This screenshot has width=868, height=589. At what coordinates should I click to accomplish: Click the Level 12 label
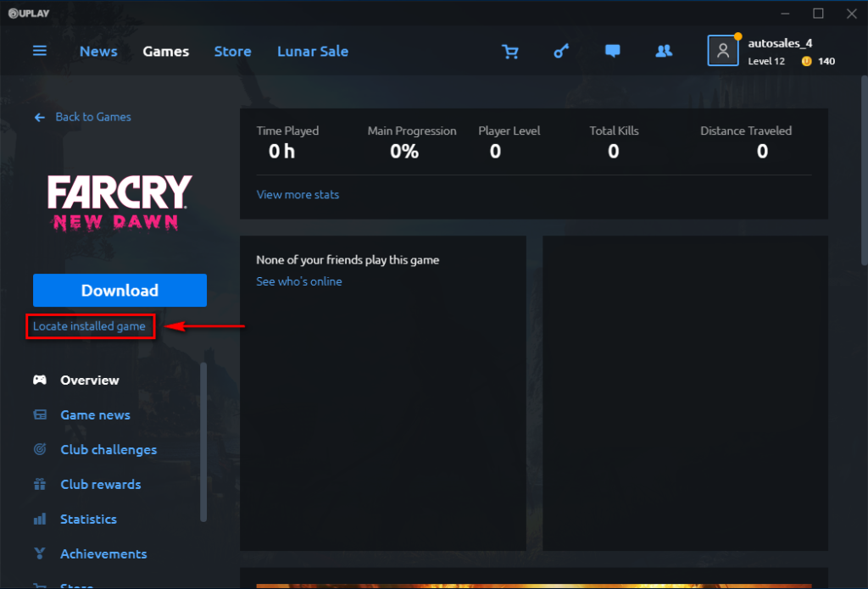pos(766,62)
